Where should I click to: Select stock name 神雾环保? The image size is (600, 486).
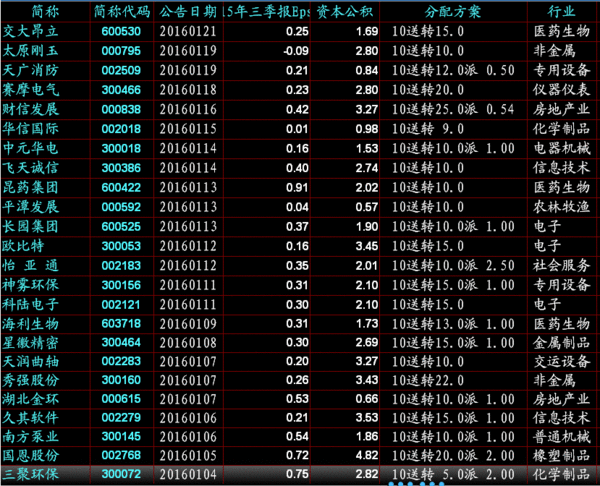coord(30,285)
